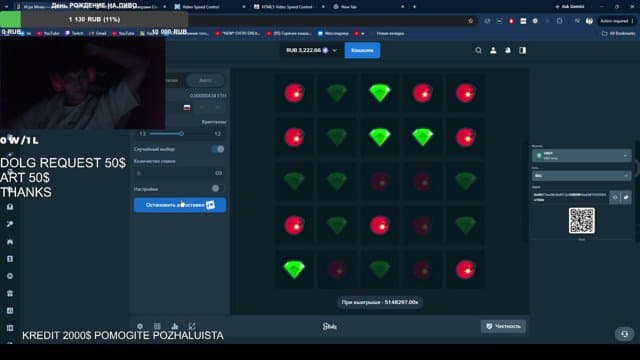Toggle the Случайный выбор switch

[218, 149]
